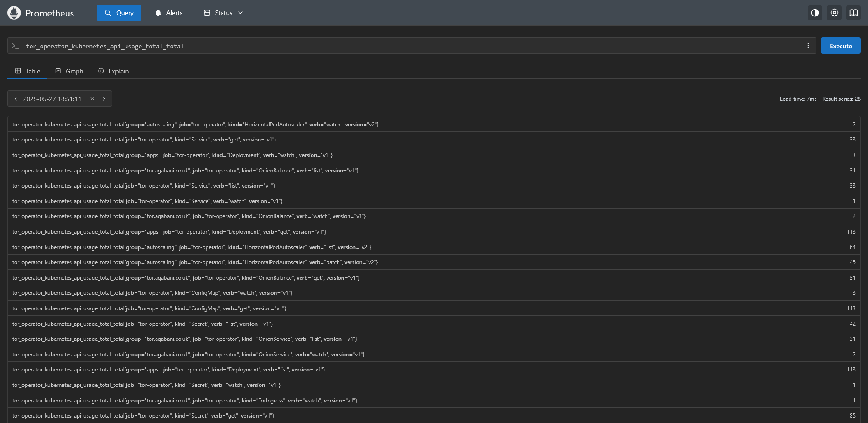Select the Service watch v1 row
This screenshot has width=868, height=423.
[x=434, y=201]
